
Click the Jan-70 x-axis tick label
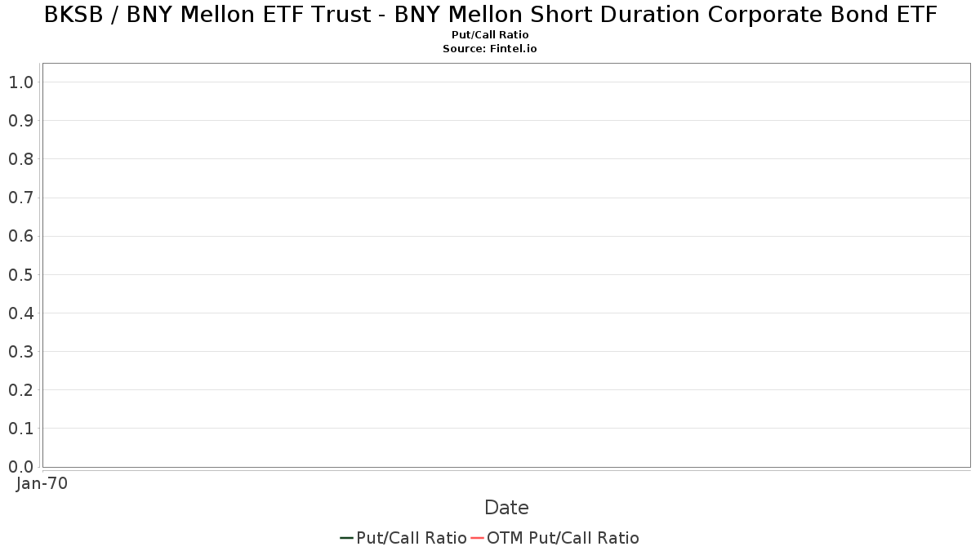[x=42, y=483]
